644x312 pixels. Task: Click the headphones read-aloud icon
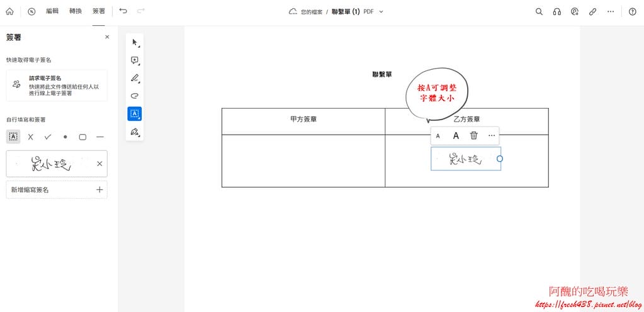(557, 11)
